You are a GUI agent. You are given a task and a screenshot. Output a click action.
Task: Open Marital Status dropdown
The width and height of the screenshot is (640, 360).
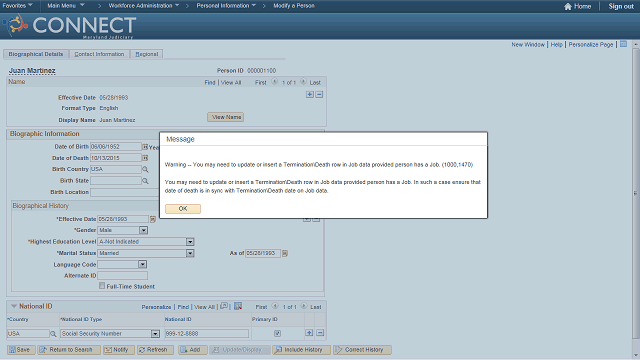190,253
